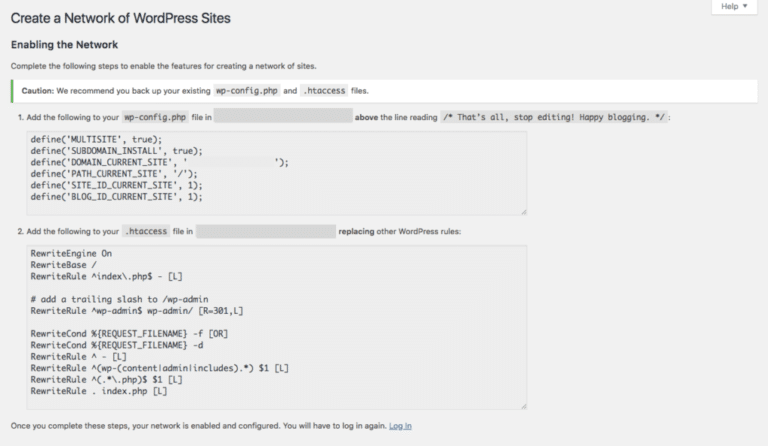Click the Help dropdown arrow
Screen dimensions: 768x446
(745, 6)
